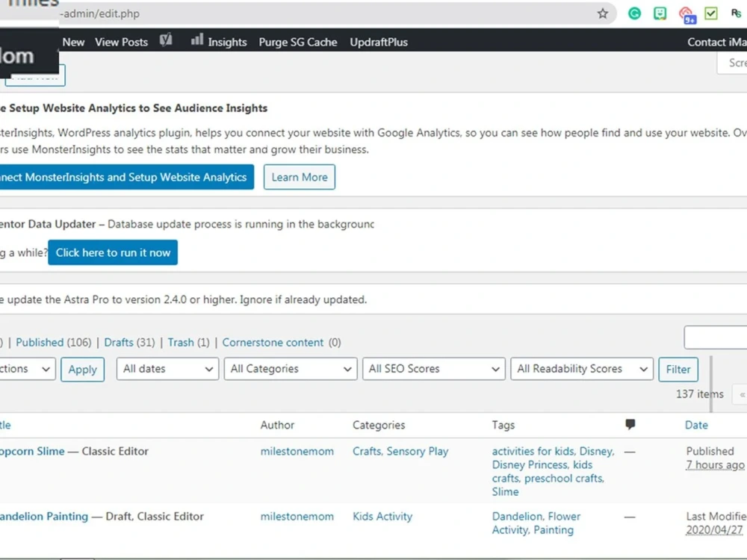This screenshot has width=747, height=560.
Task: Click View Posts in admin bar
Action: 121,42
